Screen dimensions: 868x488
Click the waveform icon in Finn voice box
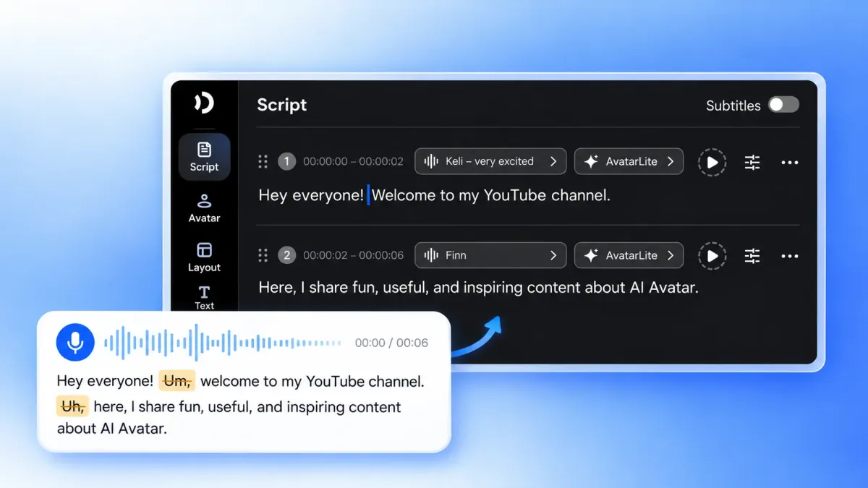[431, 255]
